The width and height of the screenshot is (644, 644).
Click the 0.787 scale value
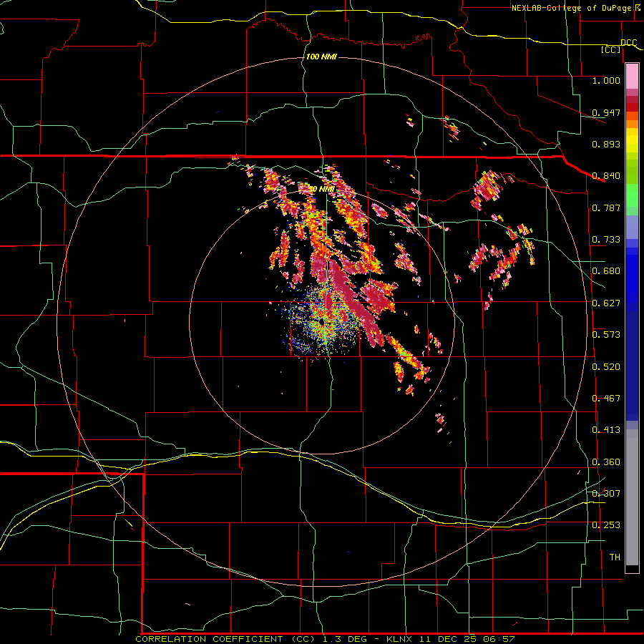[606, 208]
